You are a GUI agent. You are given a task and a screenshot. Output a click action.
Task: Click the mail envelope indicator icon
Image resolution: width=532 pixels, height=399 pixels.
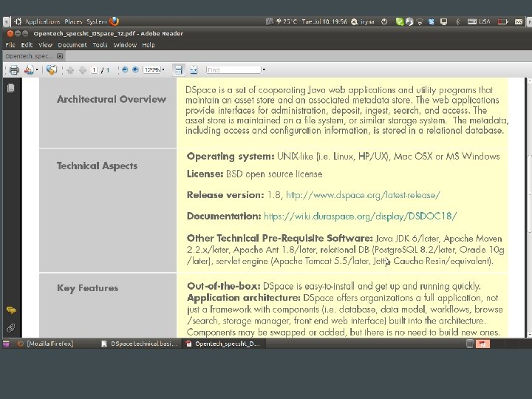click(519, 21)
